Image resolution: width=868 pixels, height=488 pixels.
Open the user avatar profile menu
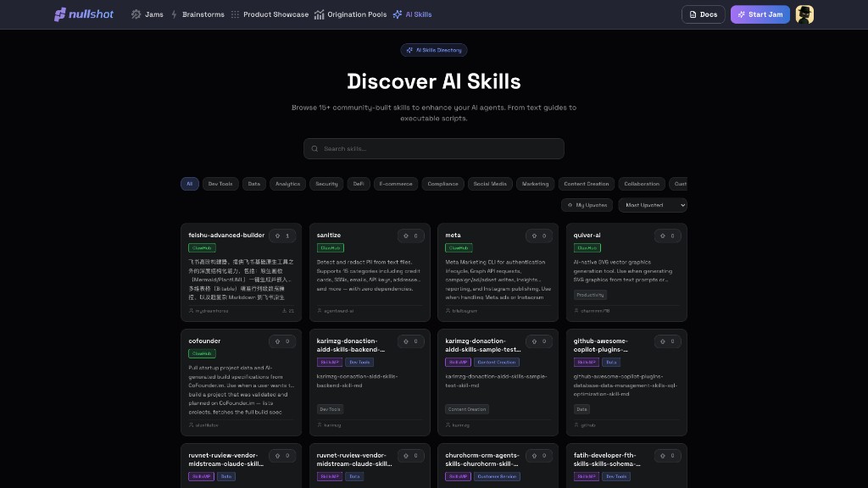click(x=804, y=14)
